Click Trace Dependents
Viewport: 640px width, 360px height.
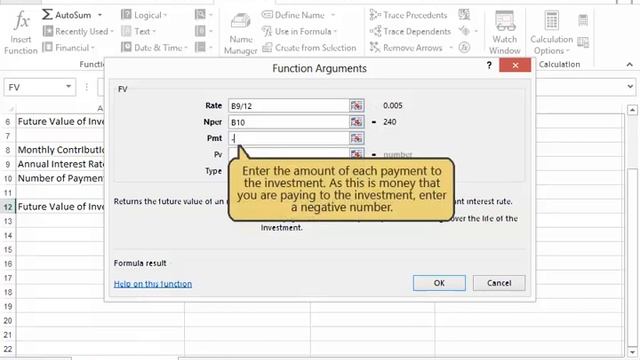(410, 31)
